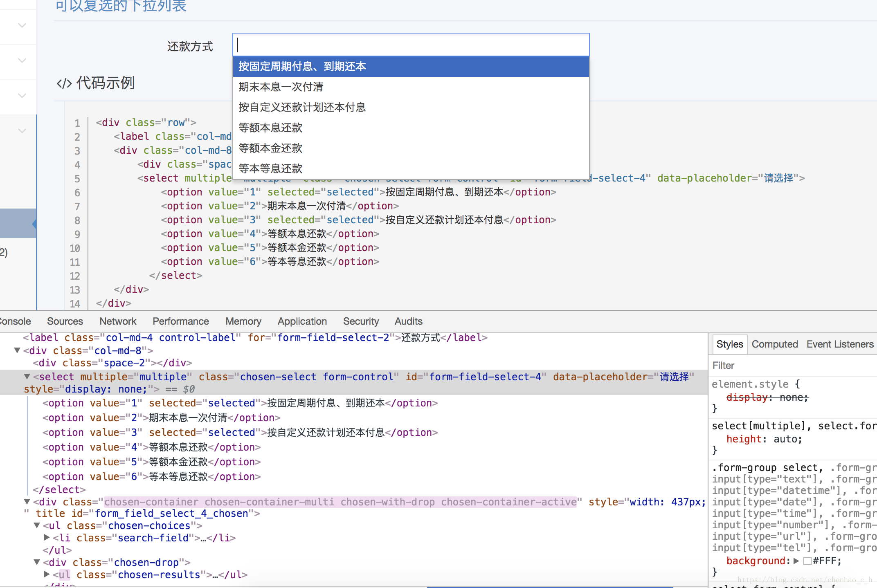Image resolution: width=877 pixels, height=588 pixels.
Task: Click the 可以复选的下拉列表 heading
Action: click(x=121, y=6)
